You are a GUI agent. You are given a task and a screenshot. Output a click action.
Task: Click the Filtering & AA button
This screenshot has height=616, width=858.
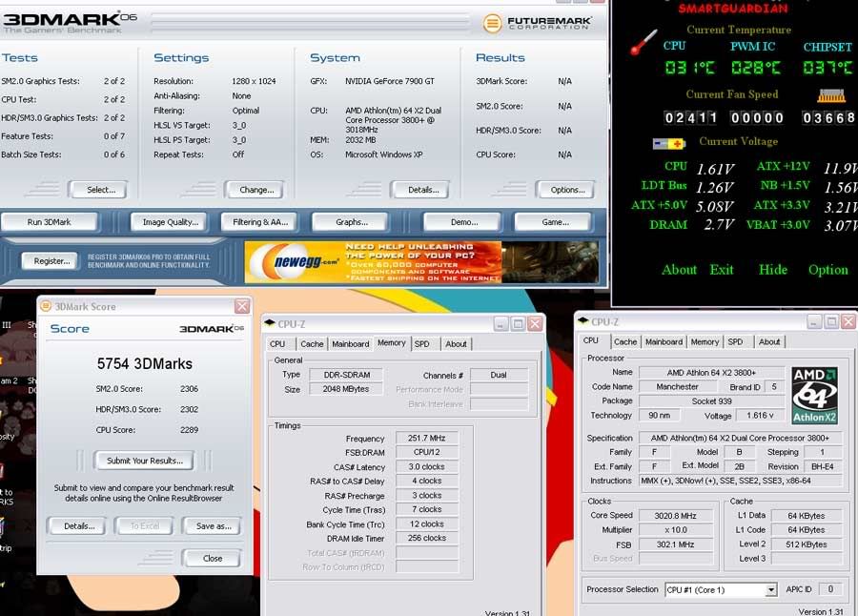260,222
